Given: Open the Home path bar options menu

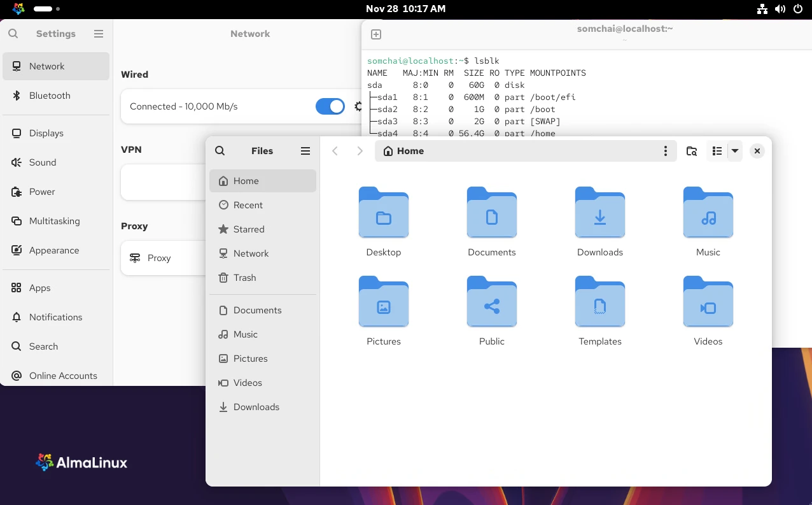Looking at the screenshot, I should pos(666,151).
